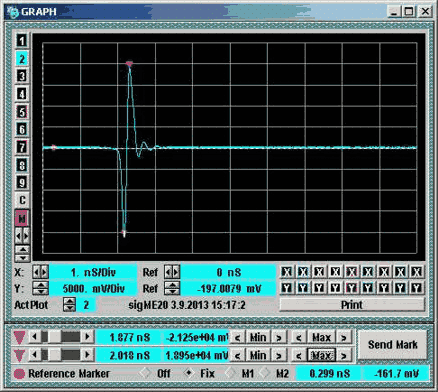Click second marker Max button

(321, 355)
